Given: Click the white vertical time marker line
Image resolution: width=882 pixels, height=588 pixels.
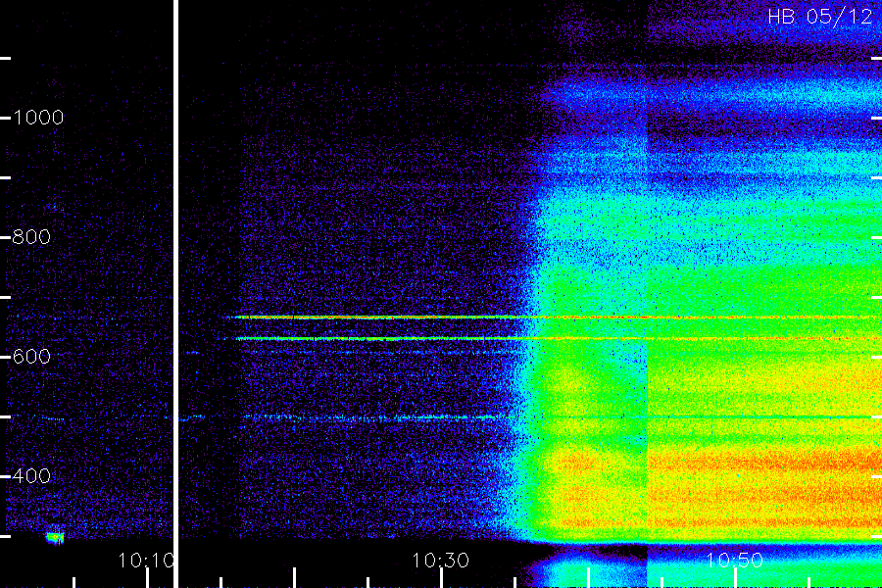Looking at the screenshot, I should pos(176,294).
